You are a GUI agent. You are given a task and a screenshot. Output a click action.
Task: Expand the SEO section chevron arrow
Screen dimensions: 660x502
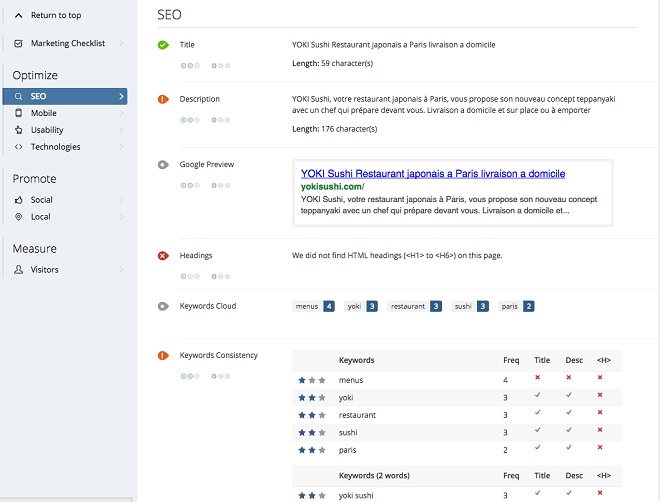tap(121, 96)
